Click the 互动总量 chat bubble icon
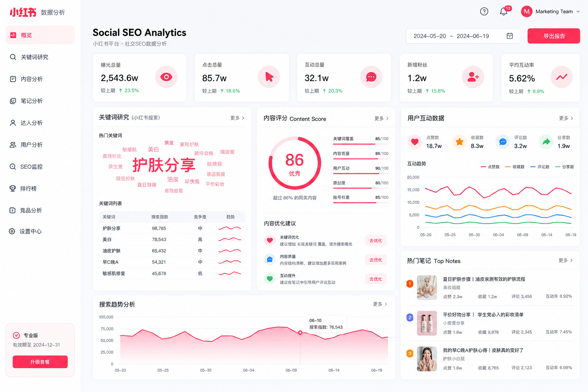The image size is (588, 392). tap(371, 77)
